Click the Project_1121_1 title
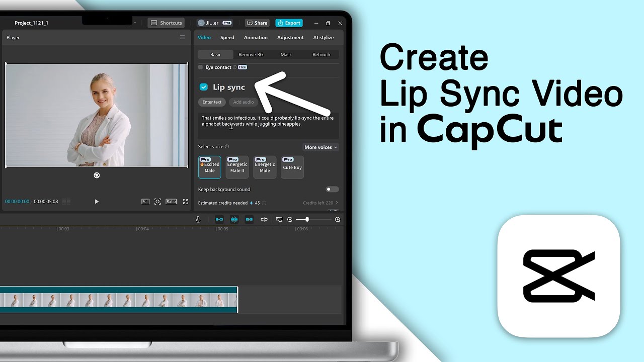Image resolution: width=644 pixels, height=362 pixels. 31,23
